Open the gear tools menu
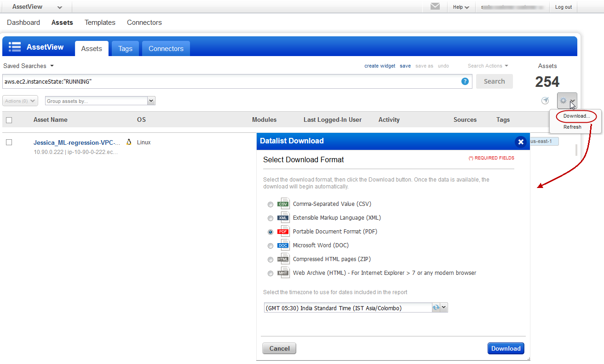Viewport: 604px width, 364px height. (x=567, y=101)
